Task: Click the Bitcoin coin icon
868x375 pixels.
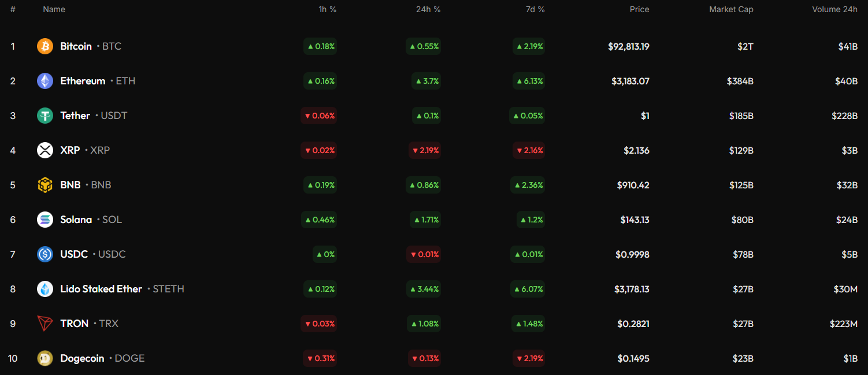Action: pos(45,46)
